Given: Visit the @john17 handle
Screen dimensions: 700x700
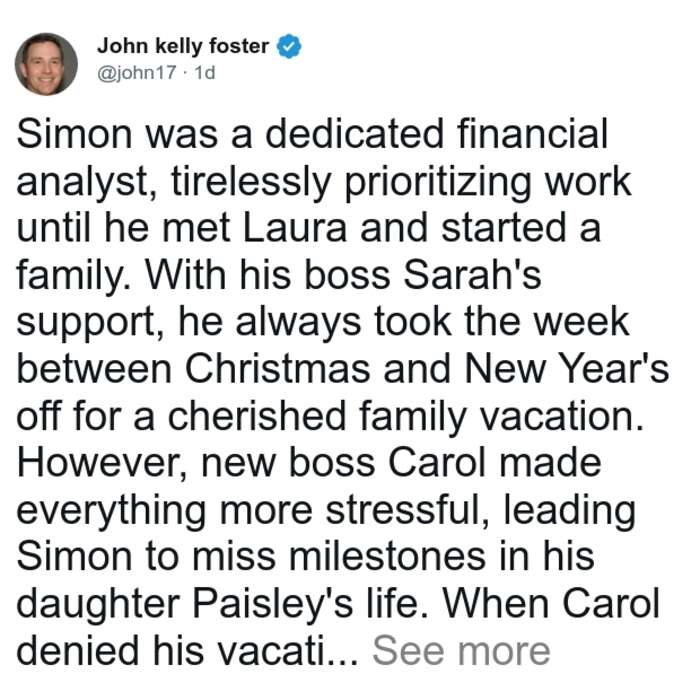Looking at the screenshot, I should coord(136,72).
